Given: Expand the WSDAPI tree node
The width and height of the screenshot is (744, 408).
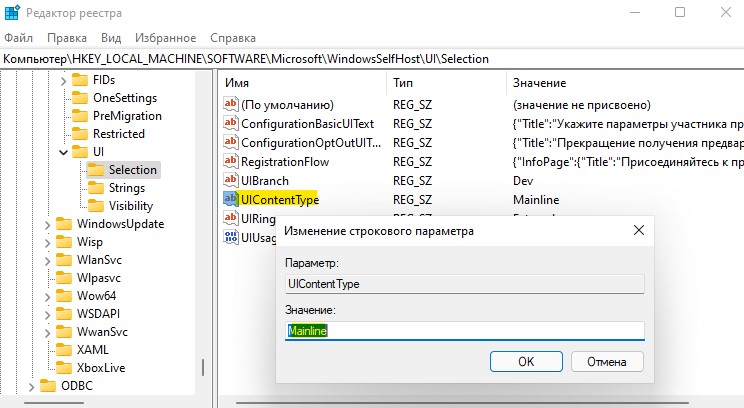Looking at the screenshot, I should pyautogui.click(x=47, y=315).
